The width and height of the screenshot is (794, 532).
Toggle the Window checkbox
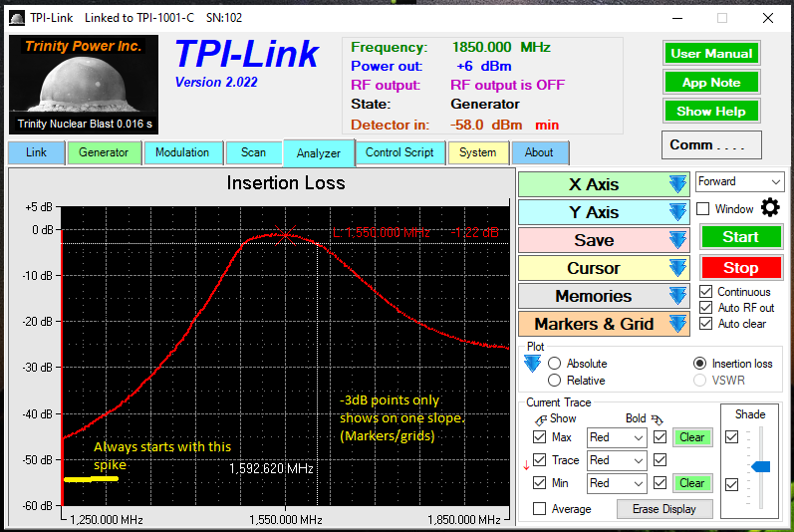(x=703, y=209)
